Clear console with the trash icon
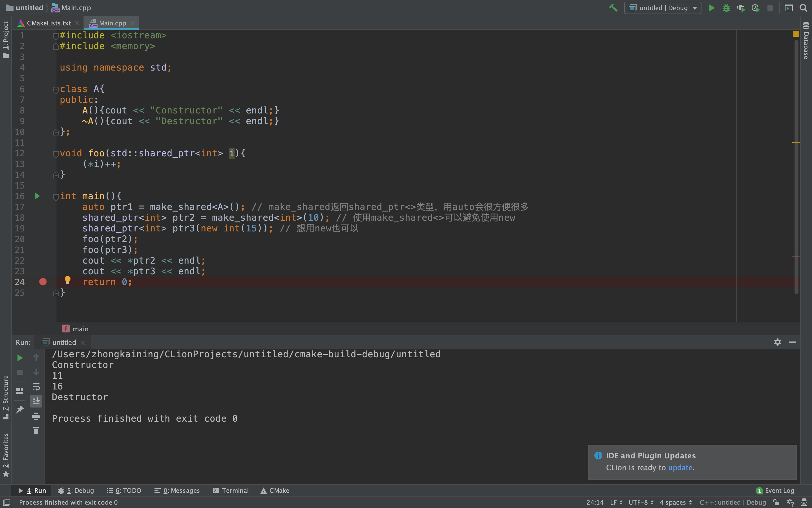This screenshot has width=812, height=508. (x=36, y=430)
